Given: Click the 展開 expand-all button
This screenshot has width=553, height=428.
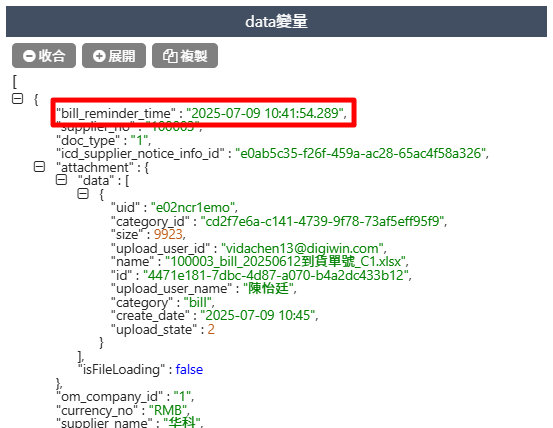Looking at the screenshot, I should (114, 56).
